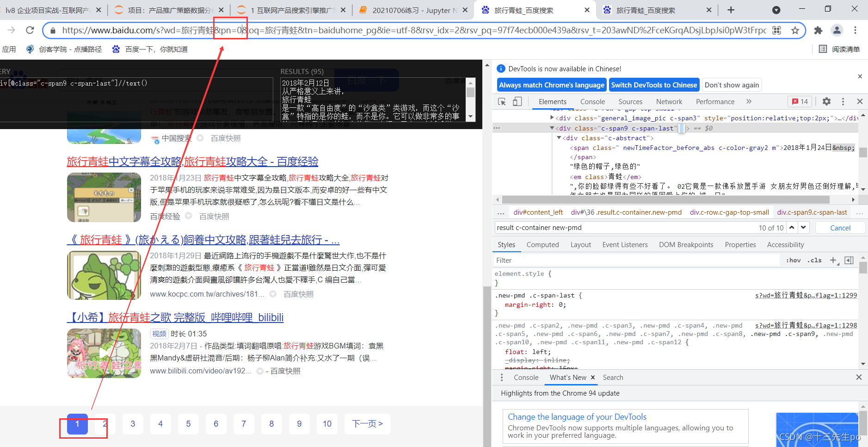Click the bilibili video thumbnail
This screenshot has width=868, height=447.
(104, 354)
